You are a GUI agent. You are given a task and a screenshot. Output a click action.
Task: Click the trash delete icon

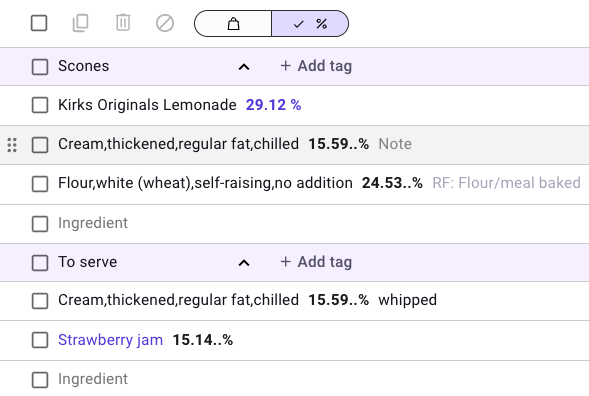[x=123, y=23]
